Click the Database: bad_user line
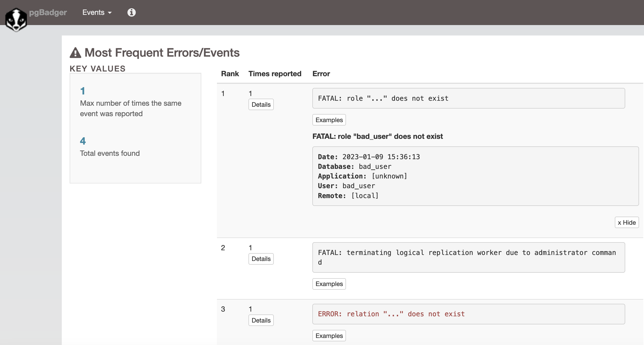The image size is (644, 345). (x=355, y=166)
